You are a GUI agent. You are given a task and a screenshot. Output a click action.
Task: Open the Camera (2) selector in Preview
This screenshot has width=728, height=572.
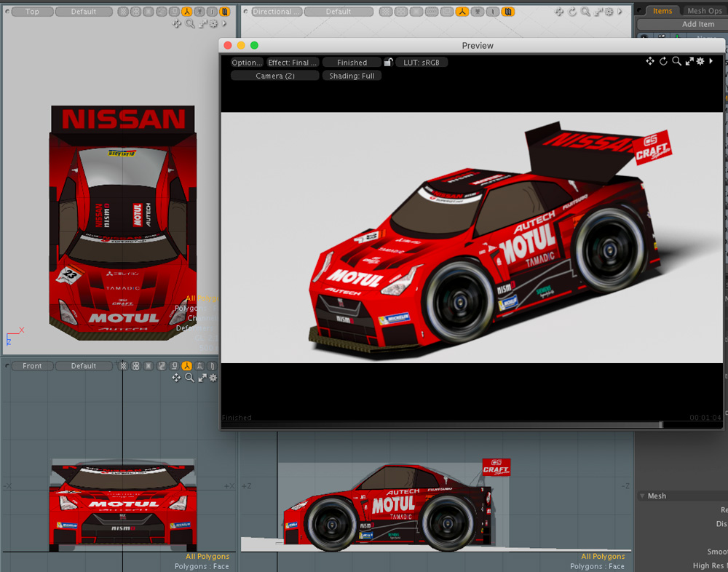point(275,76)
